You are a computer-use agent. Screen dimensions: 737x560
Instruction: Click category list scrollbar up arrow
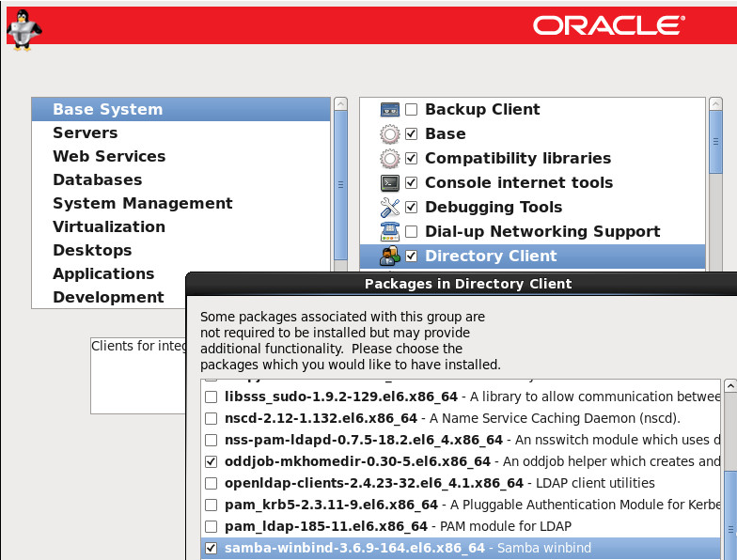point(340,103)
